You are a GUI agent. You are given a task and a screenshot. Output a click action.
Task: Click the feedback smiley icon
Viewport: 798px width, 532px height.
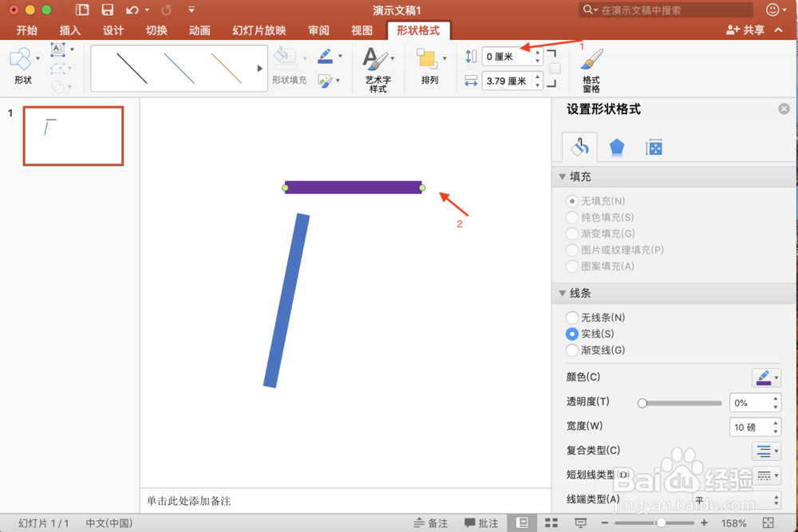(772, 10)
